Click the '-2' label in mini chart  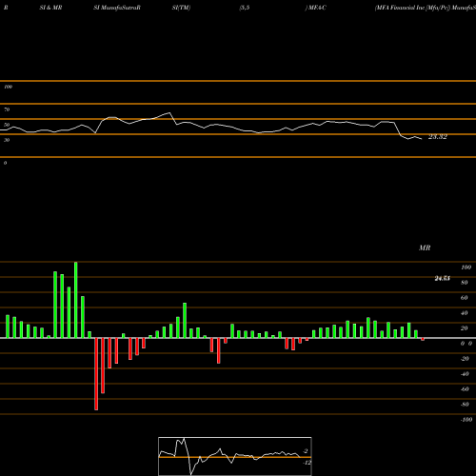[x=306, y=451]
